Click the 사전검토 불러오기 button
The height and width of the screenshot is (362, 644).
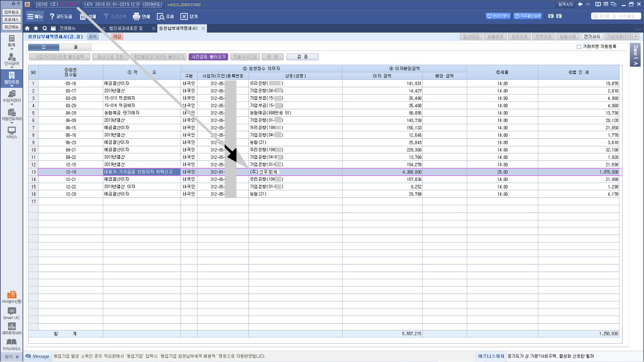[208, 57]
